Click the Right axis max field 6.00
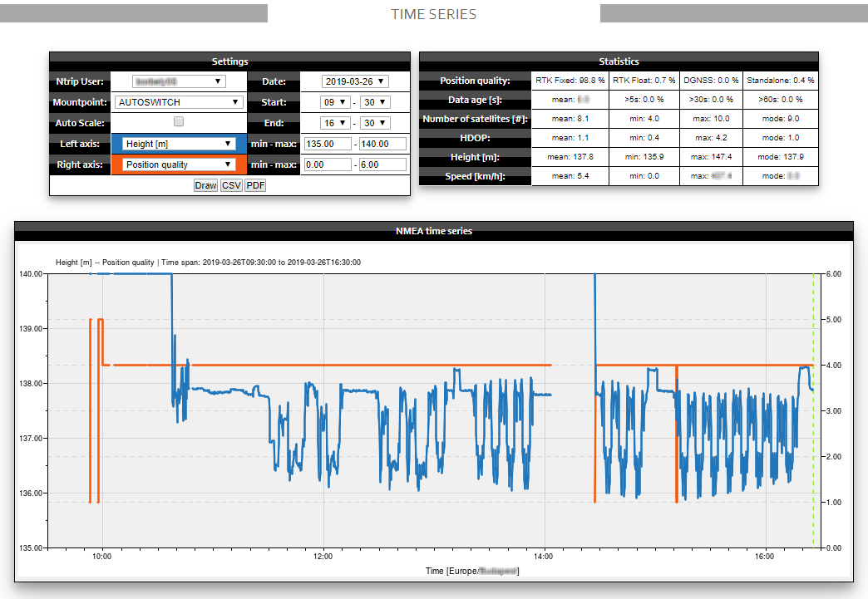Image resolution: width=868 pixels, height=599 pixels. [383, 164]
